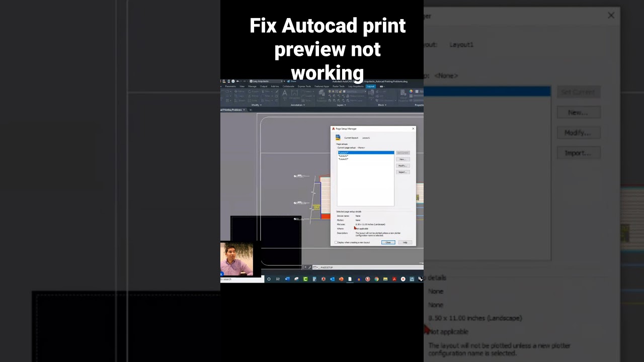Click the Plot printer icon in Quick Access toolbar

[233, 81]
